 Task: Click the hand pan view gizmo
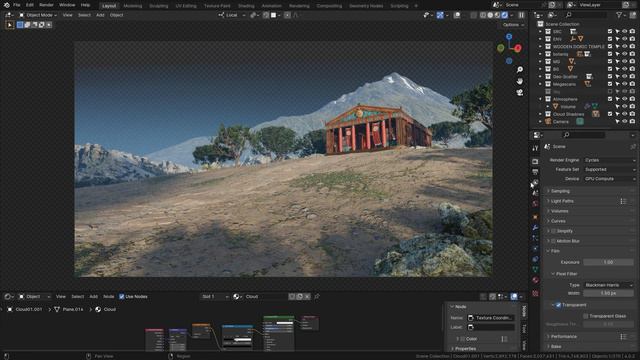[520, 81]
